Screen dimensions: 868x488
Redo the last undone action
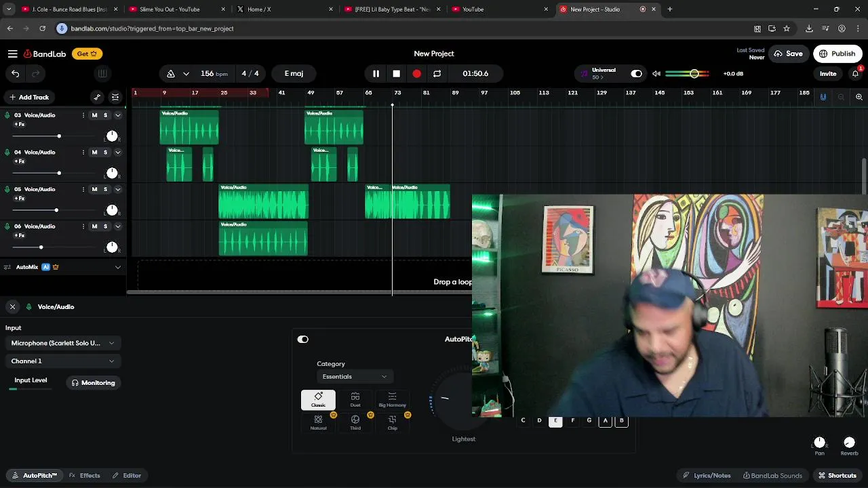(x=35, y=73)
